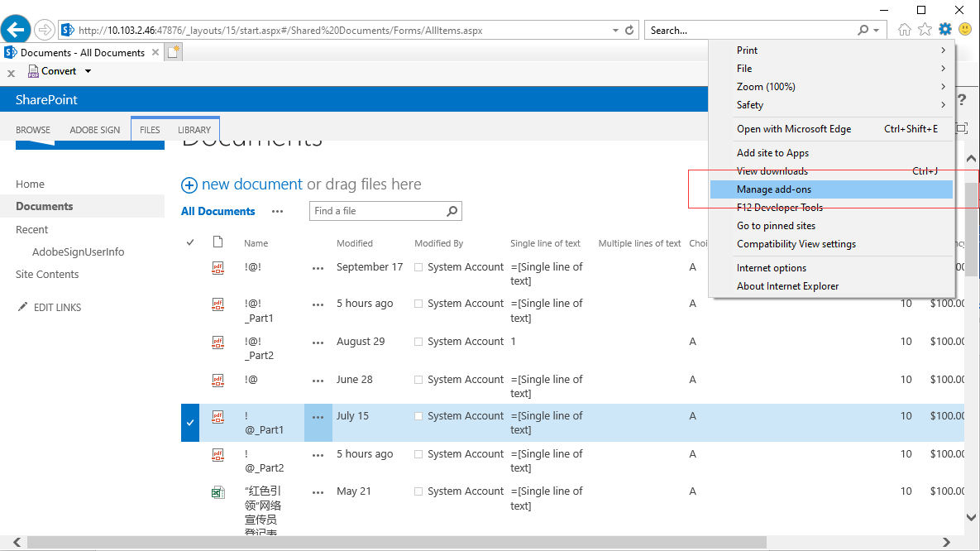
Task: Click into the Find a file field
Action: (x=376, y=211)
